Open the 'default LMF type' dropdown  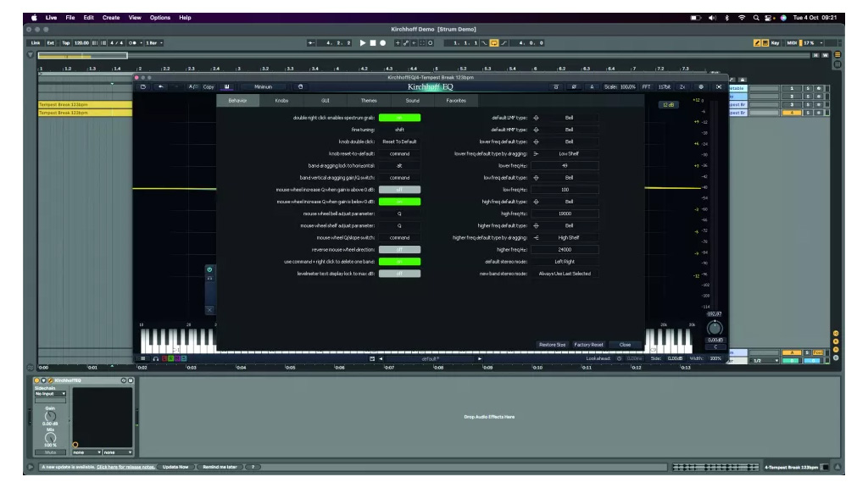click(x=565, y=118)
